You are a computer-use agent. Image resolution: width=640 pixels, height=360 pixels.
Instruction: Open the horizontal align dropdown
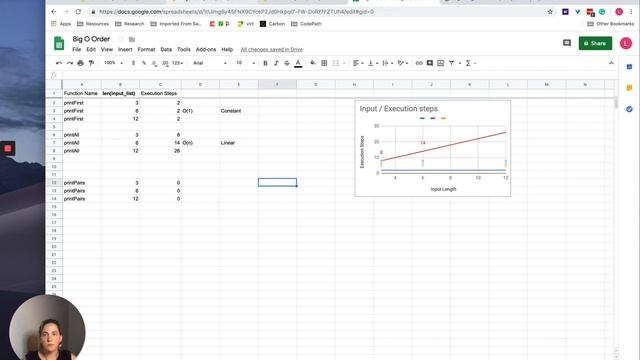tap(358, 63)
